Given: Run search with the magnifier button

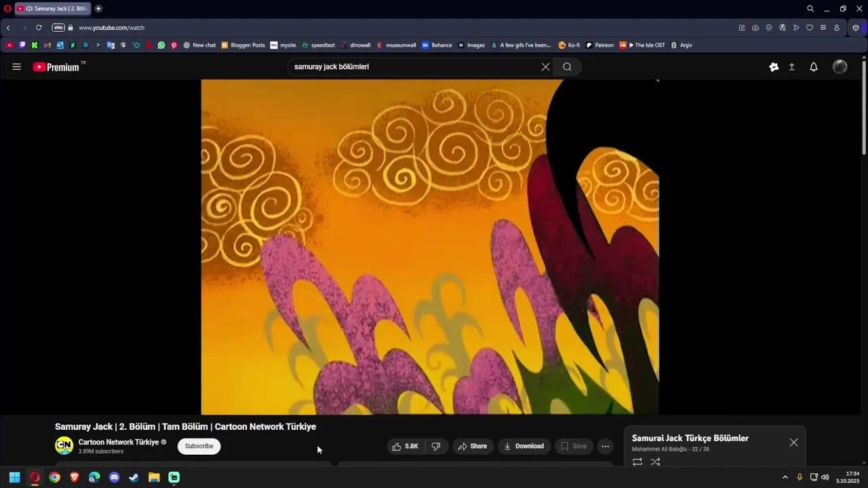Looking at the screenshot, I should (568, 67).
